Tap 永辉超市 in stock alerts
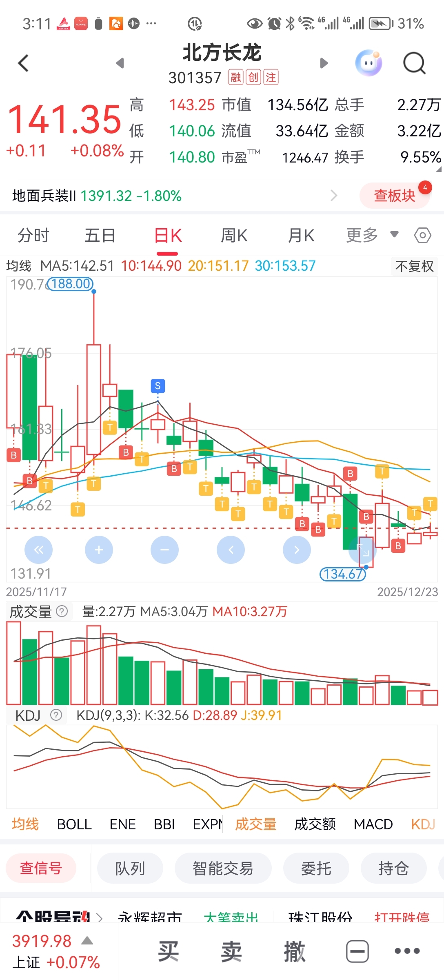This screenshot has width=444, height=980. (x=150, y=917)
